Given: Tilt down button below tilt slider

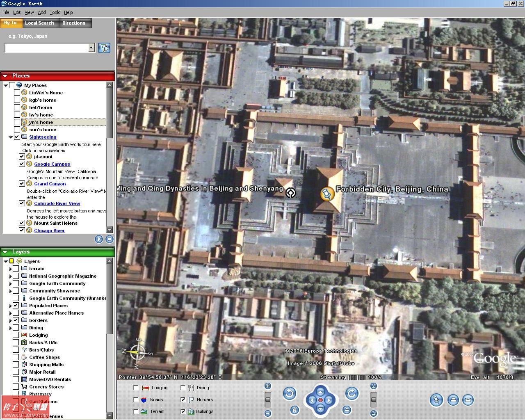Looking at the screenshot, I should pyautogui.click(x=373, y=413).
